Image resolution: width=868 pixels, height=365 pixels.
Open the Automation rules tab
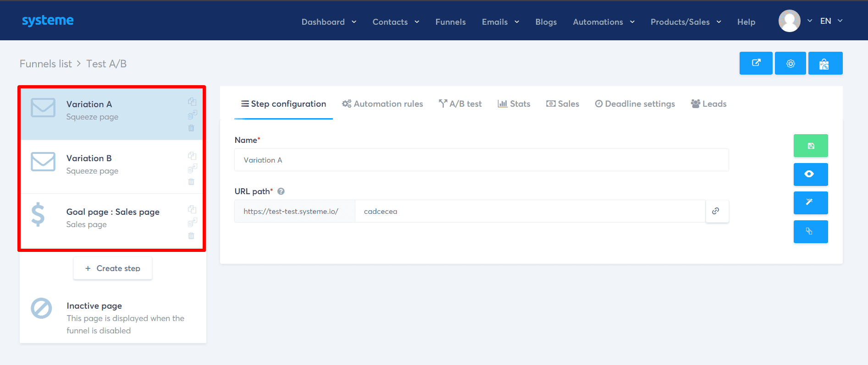click(382, 104)
